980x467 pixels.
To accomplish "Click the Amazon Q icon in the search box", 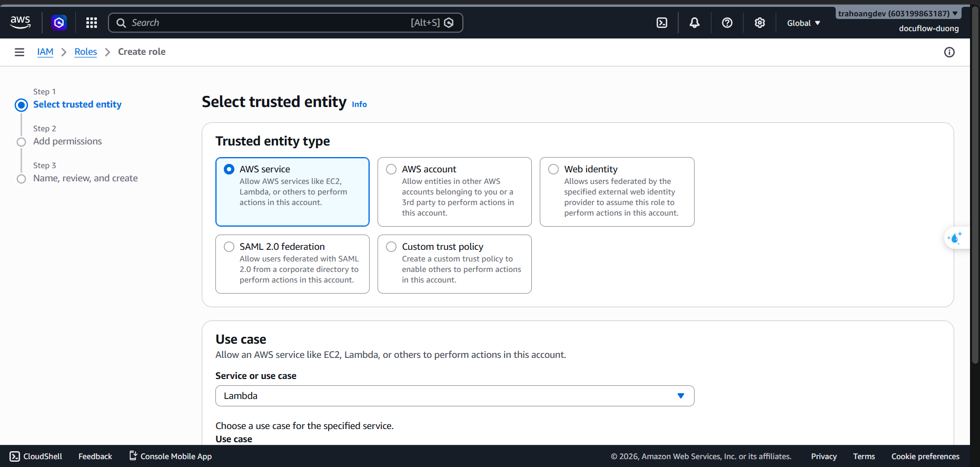I will coord(449,23).
